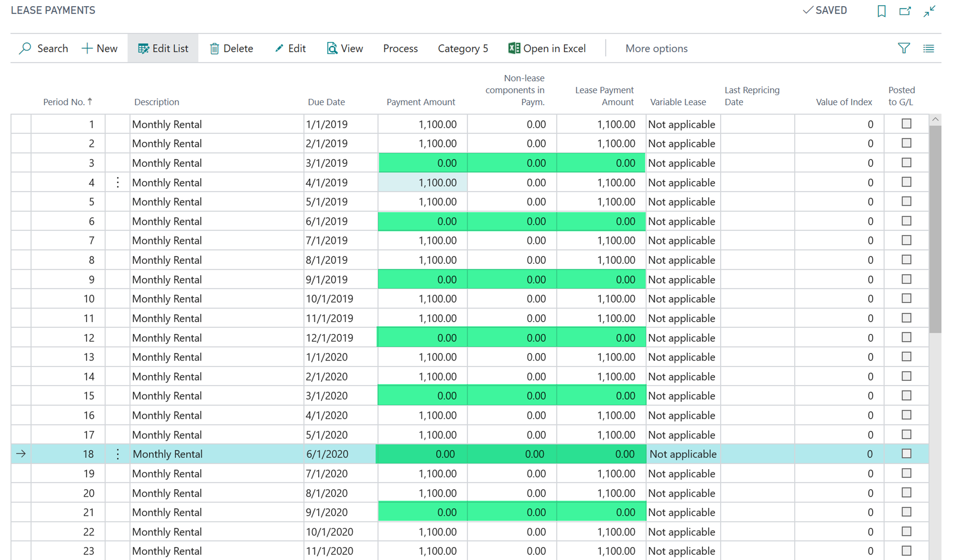Click the row selector arrow on period 18
Image resolution: width=962 pixels, height=560 pixels.
pyautogui.click(x=21, y=454)
